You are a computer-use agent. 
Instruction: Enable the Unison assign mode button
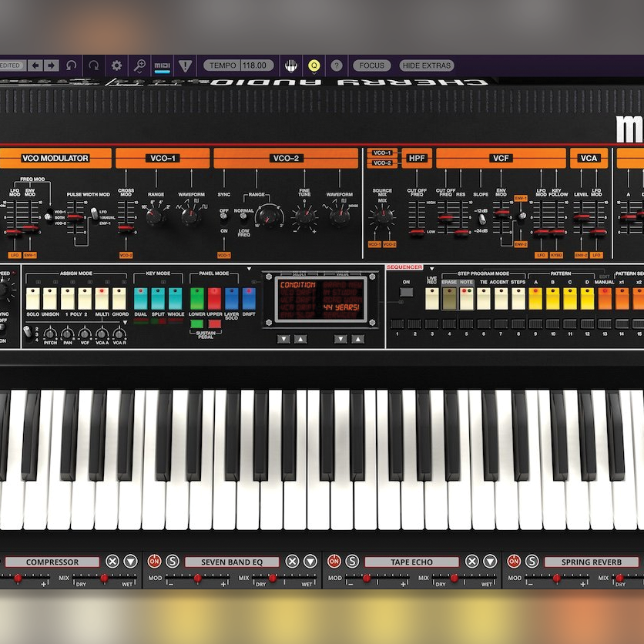click(x=50, y=299)
